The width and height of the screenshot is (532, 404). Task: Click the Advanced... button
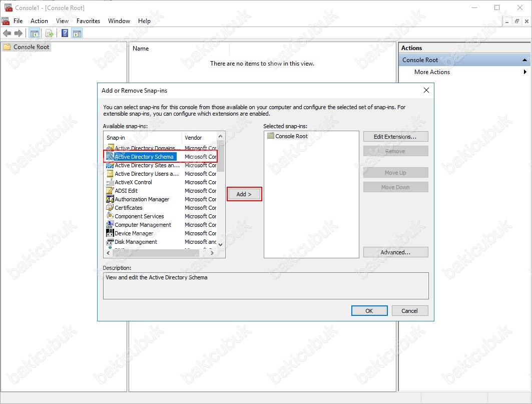(x=395, y=252)
